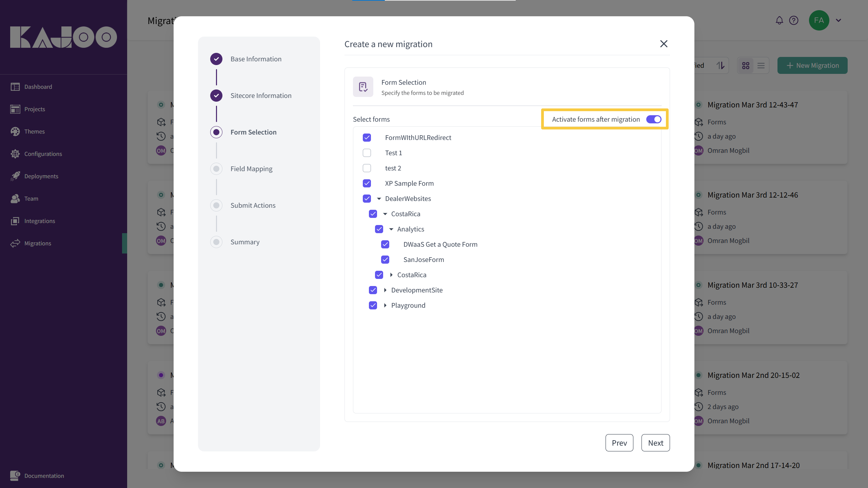Click the Next button
This screenshot has height=488, width=868.
655,443
